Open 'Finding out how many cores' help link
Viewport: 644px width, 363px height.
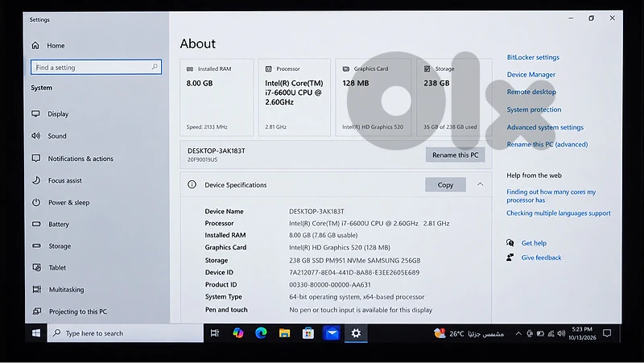[551, 196]
